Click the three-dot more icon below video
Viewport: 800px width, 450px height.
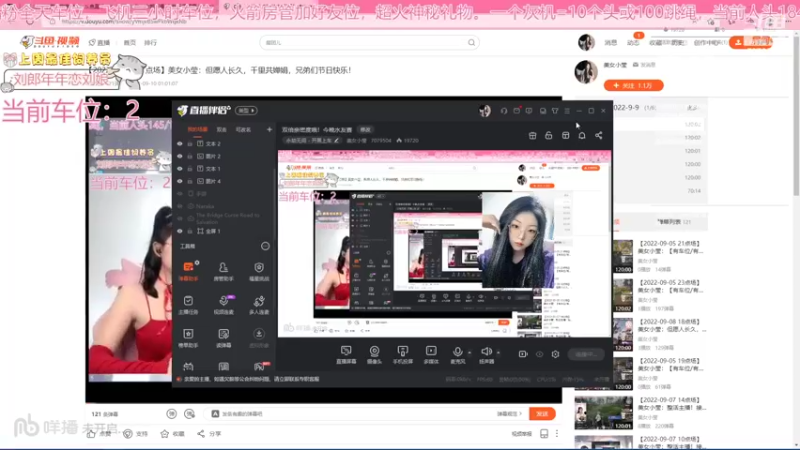click(557, 434)
